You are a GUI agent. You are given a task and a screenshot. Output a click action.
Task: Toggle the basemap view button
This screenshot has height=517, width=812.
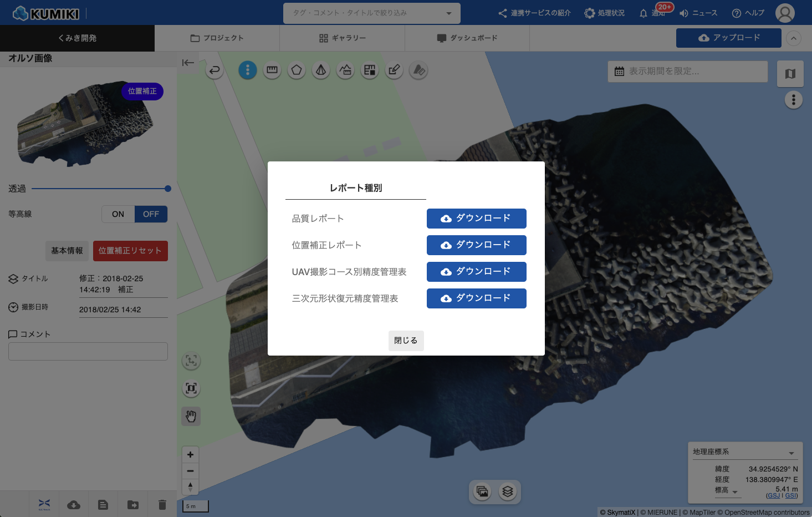coord(790,74)
